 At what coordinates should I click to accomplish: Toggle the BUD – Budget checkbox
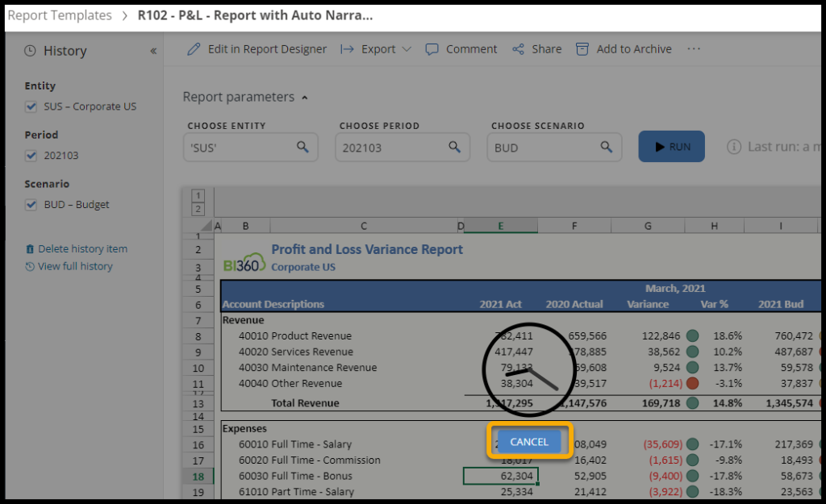pyautogui.click(x=31, y=205)
